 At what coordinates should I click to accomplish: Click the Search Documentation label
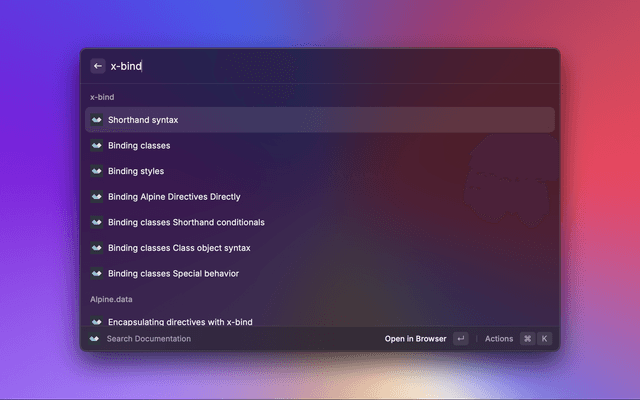point(148,339)
